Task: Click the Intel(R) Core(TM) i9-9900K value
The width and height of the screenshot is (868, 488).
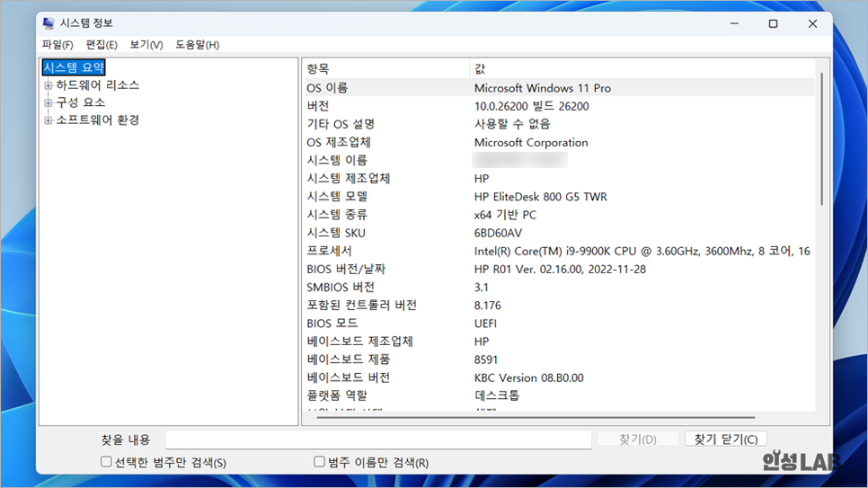Action: [x=642, y=251]
